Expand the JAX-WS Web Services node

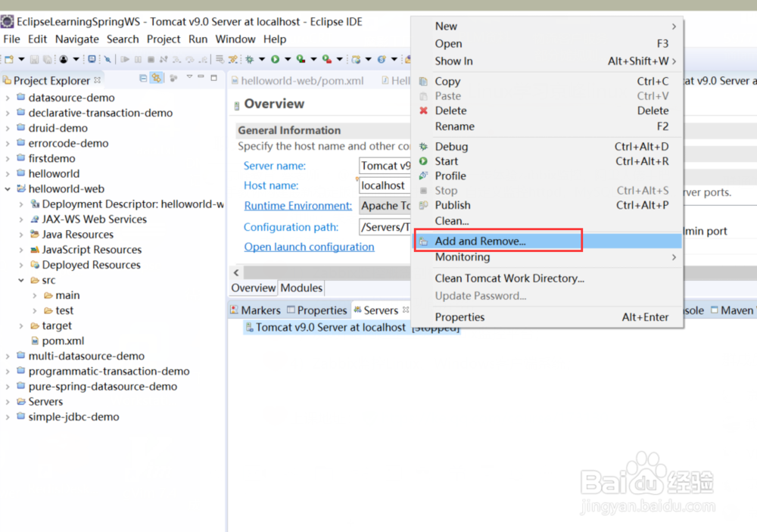pos(21,219)
